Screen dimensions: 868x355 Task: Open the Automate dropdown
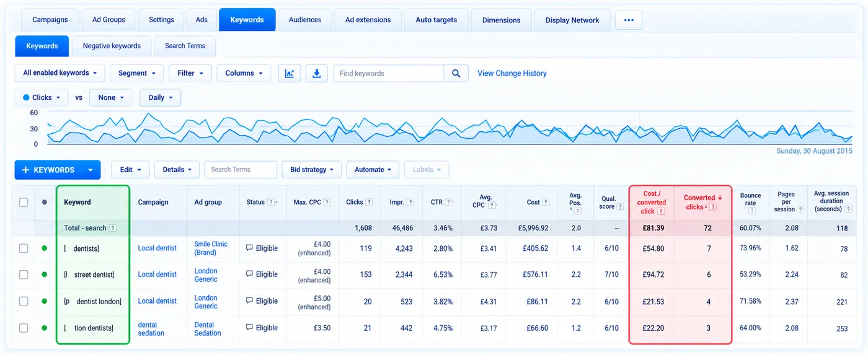click(x=373, y=170)
